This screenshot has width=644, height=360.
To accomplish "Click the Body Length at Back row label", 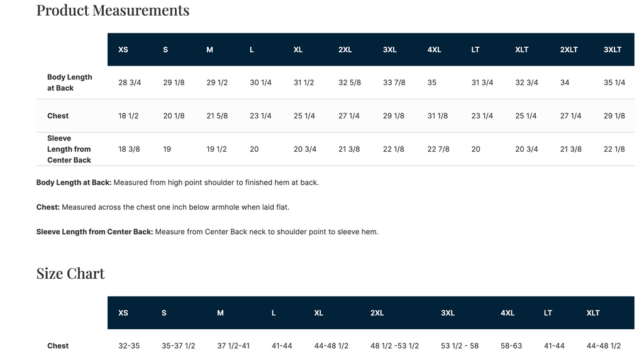I will click(x=69, y=82).
